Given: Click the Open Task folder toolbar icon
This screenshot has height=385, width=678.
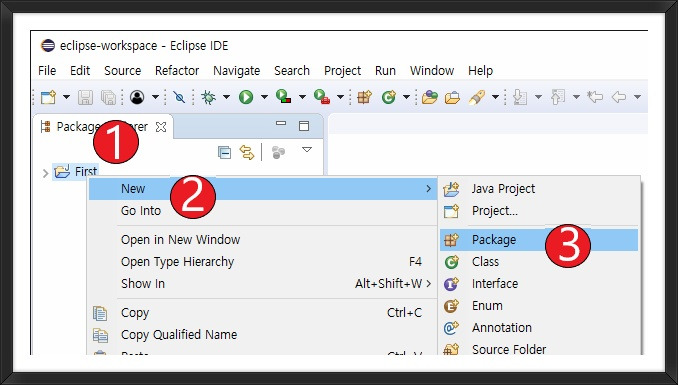Looking at the screenshot, I should coord(452,97).
